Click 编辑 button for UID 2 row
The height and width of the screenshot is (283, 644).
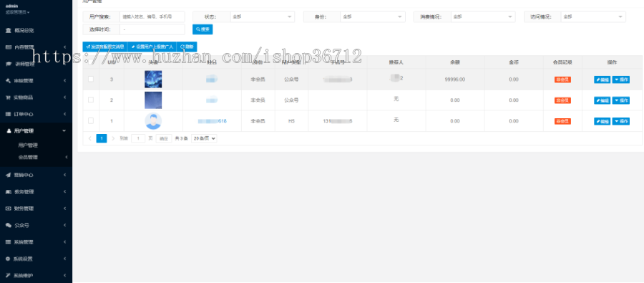[x=602, y=100]
